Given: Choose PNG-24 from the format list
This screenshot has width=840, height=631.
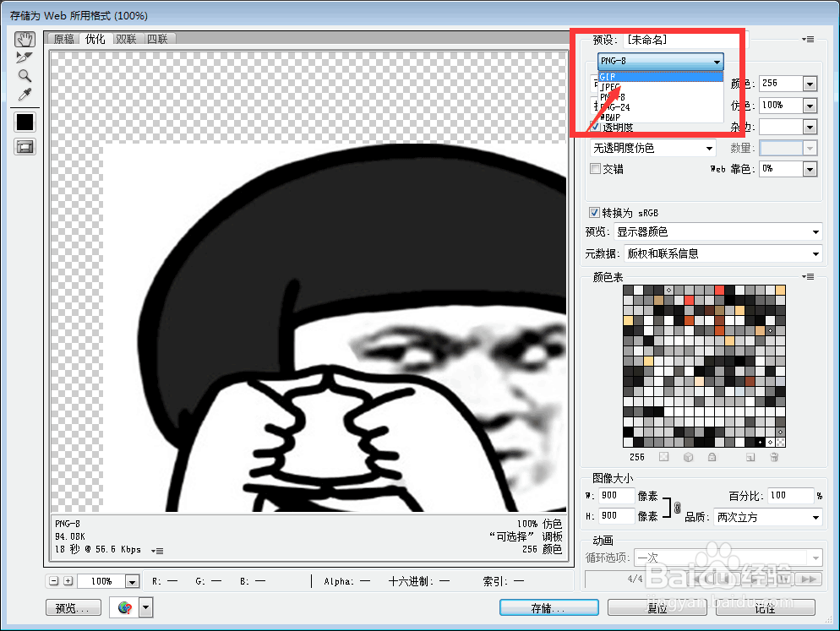Looking at the screenshot, I should pyautogui.click(x=661, y=107).
